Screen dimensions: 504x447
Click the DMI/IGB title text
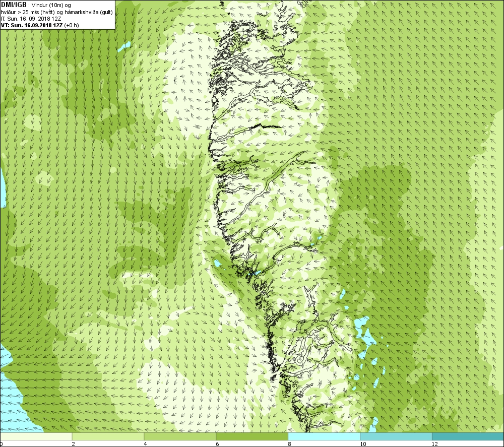coord(14,5)
